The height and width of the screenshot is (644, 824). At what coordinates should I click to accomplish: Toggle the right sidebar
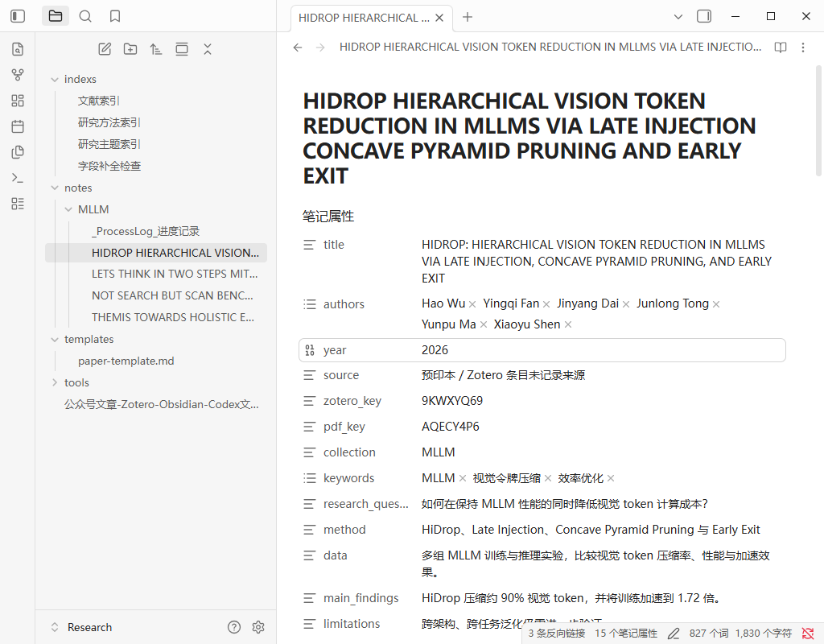click(703, 16)
